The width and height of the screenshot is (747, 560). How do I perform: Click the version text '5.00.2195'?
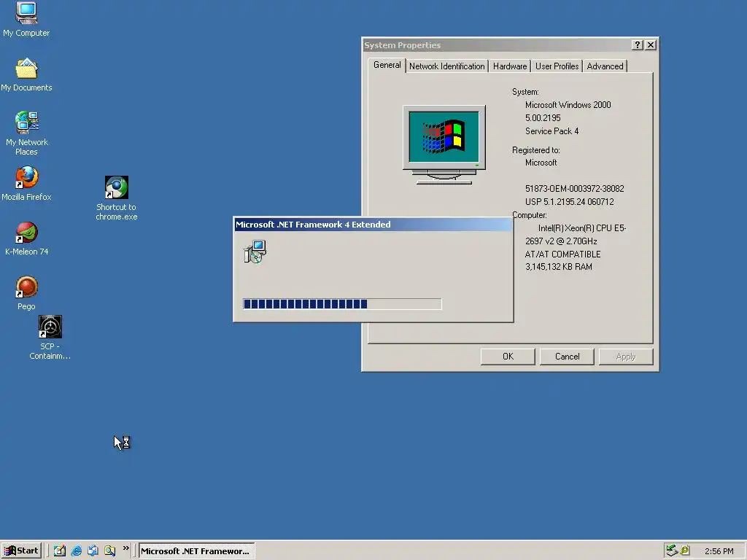[543, 117]
